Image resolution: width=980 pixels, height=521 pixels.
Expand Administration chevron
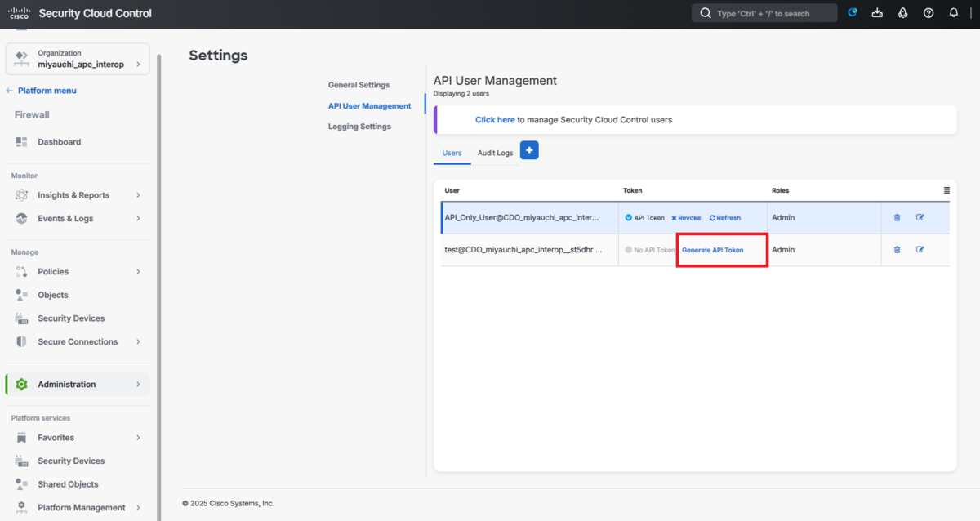pyautogui.click(x=138, y=384)
